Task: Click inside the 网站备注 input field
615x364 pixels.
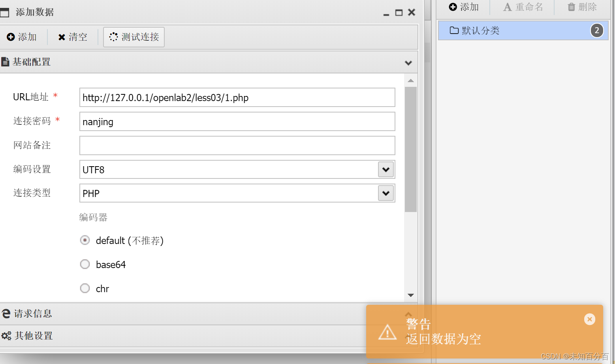Action: point(237,145)
